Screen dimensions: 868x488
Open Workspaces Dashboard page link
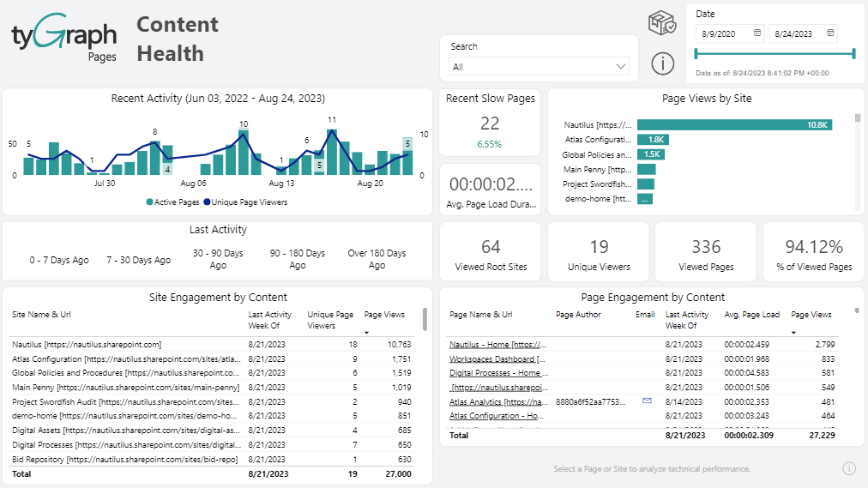coord(497,358)
